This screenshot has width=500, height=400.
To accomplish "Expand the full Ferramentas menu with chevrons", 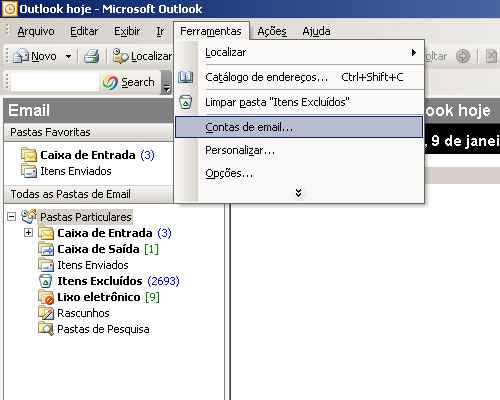I will [x=298, y=193].
